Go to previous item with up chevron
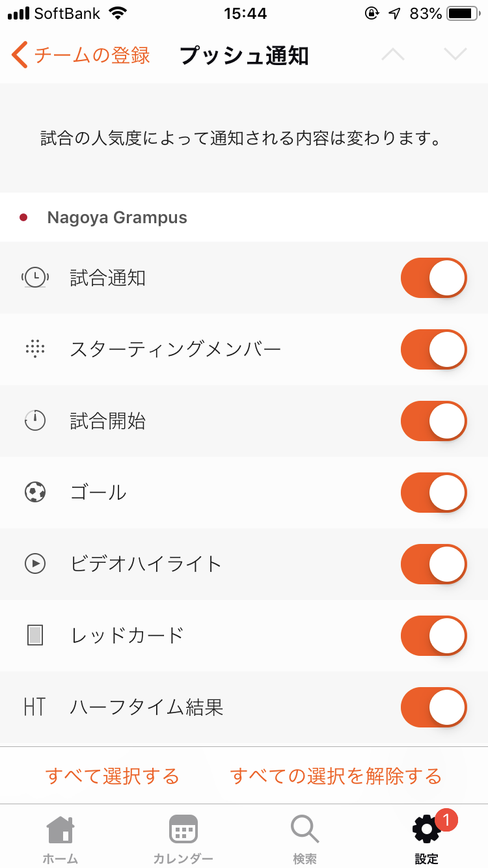 click(x=393, y=55)
